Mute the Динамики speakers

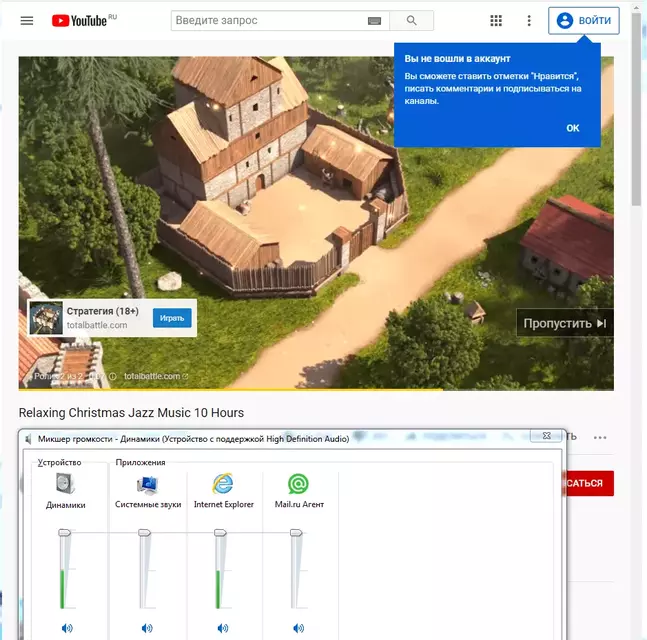67,628
